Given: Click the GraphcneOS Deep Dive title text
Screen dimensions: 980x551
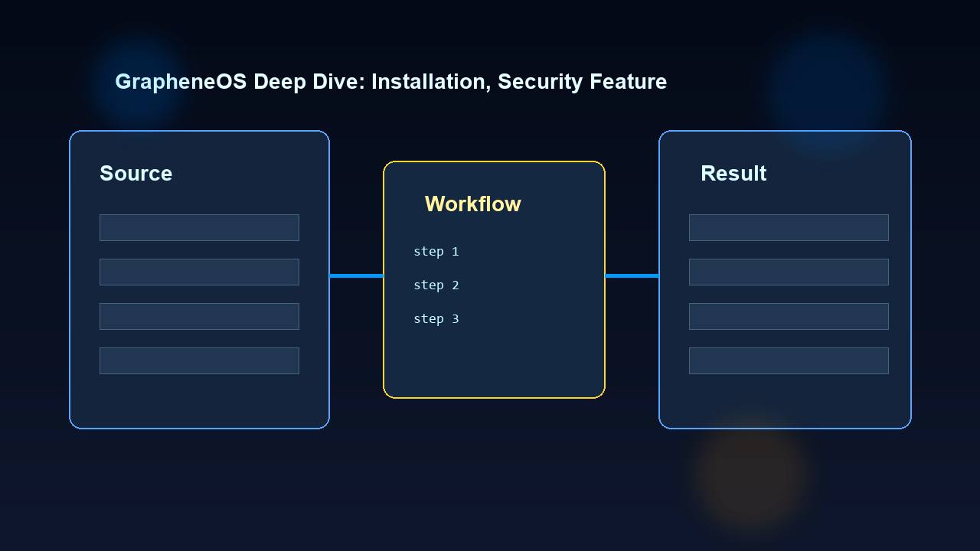Looking at the screenshot, I should pyautogui.click(x=390, y=82).
